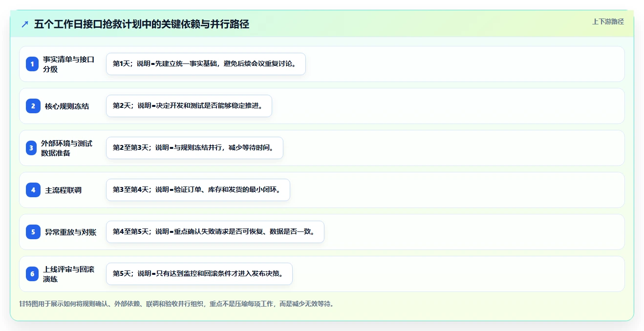Click step number badge 4

coord(33,190)
